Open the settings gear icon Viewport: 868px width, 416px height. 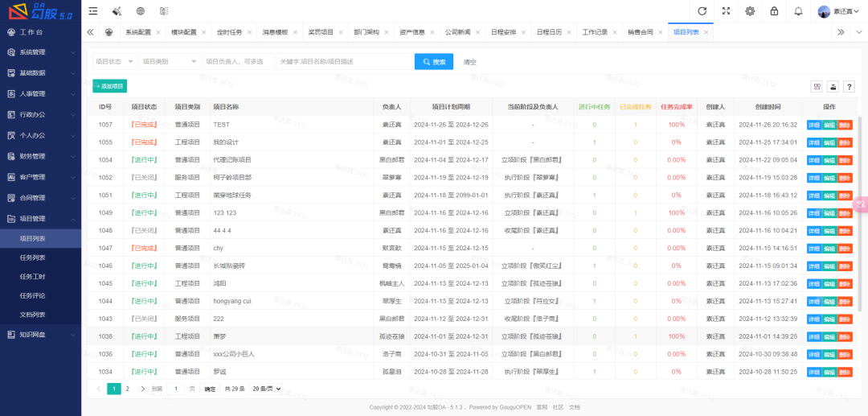point(750,11)
